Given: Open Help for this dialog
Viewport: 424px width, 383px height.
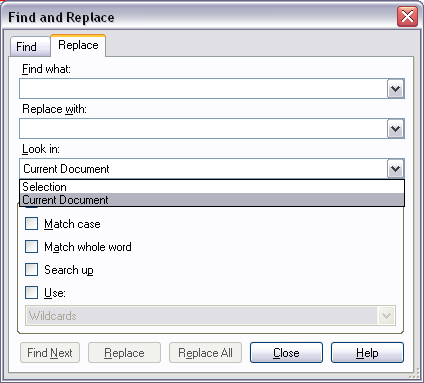Looking at the screenshot, I should 367,353.
